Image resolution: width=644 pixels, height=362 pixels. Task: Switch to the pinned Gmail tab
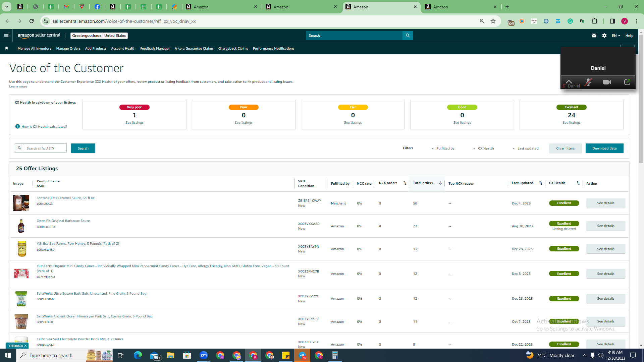66,7
